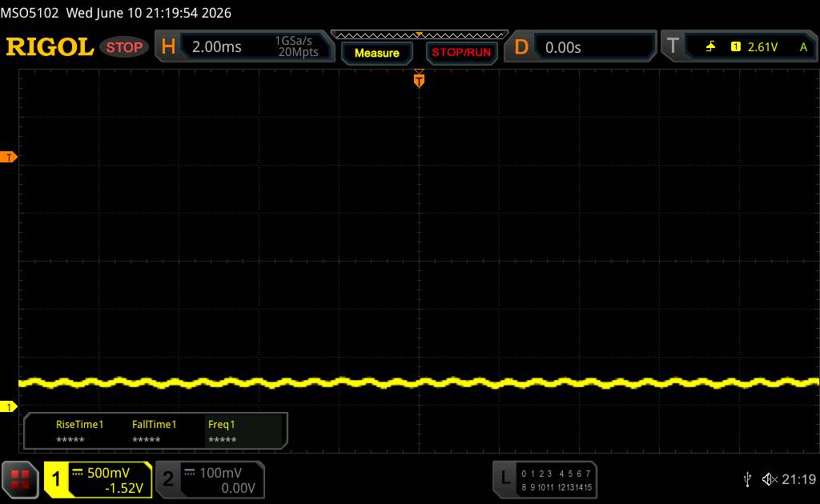The width and height of the screenshot is (820, 504).
Task: Select channel 1 500mV scale
Action: tap(108, 473)
